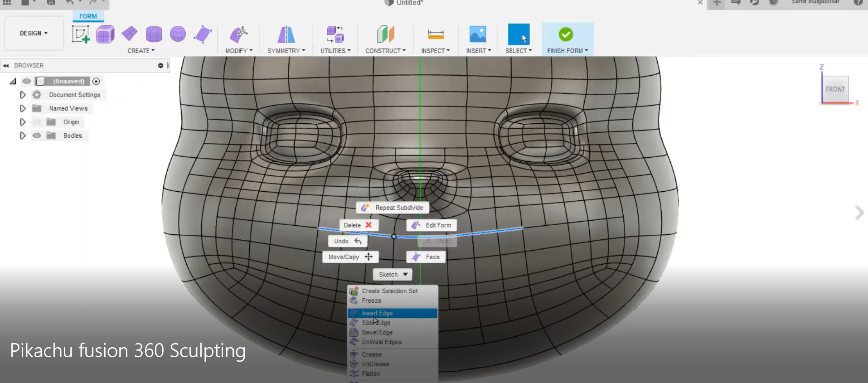This screenshot has height=383, width=868.
Task: Choose Bevel Edge from context menu
Action: pyautogui.click(x=392, y=332)
